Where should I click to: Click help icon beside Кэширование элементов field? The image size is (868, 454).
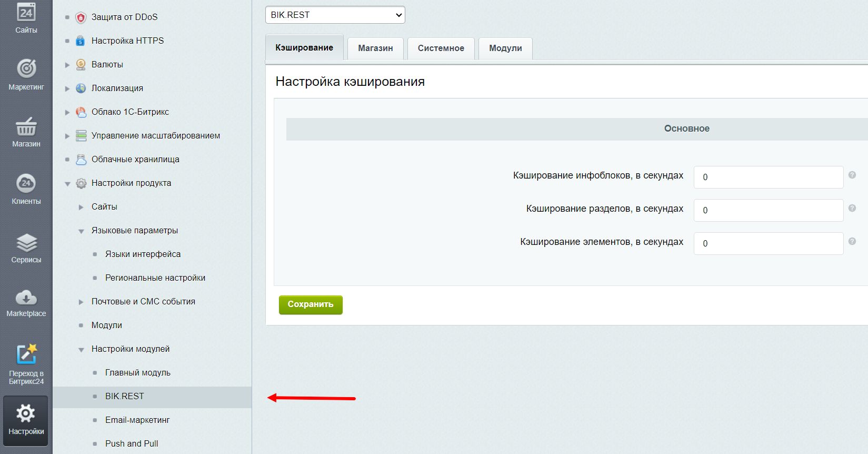pos(852,241)
